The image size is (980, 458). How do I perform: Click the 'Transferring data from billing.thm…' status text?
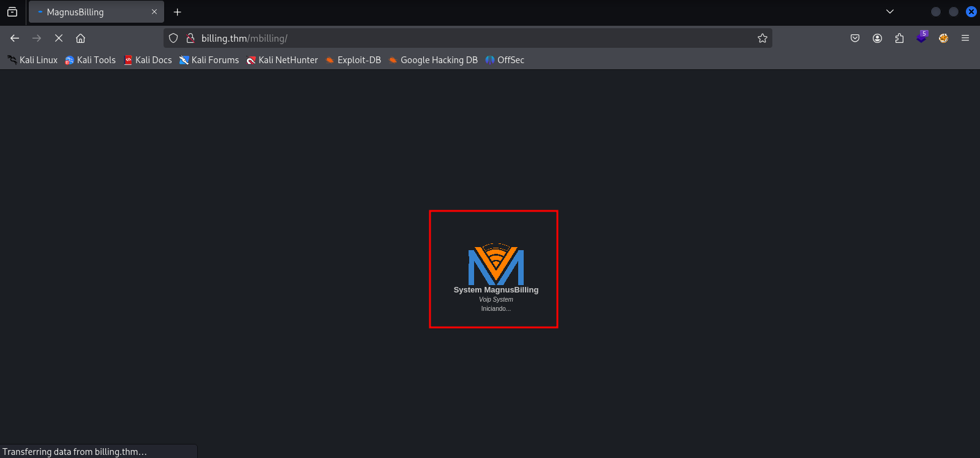tap(75, 452)
